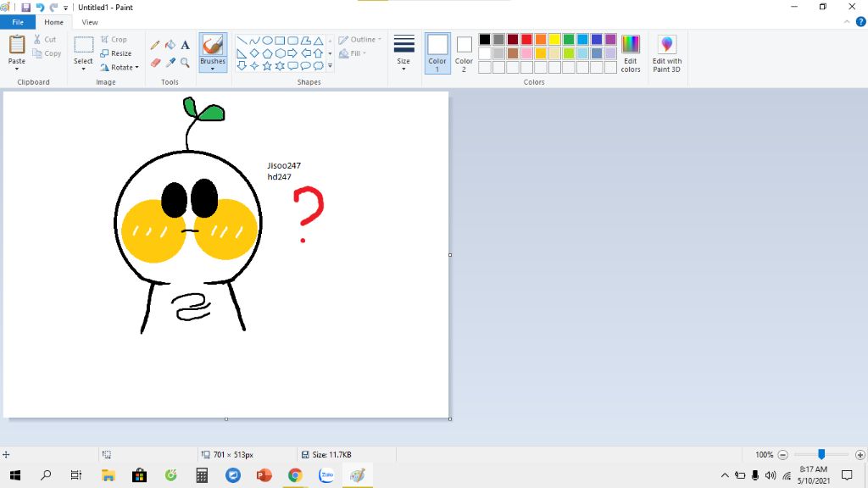
Task: Click the canvas right-edge resize handle
Action: [x=450, y=255]
